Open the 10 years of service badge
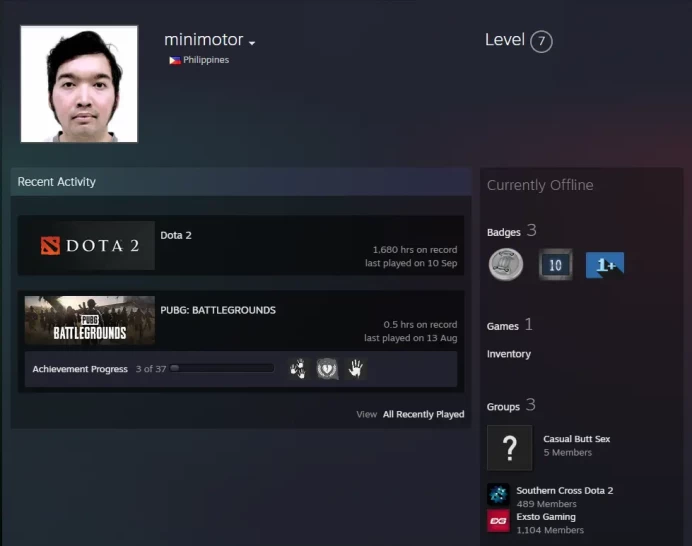 [555, 264]
